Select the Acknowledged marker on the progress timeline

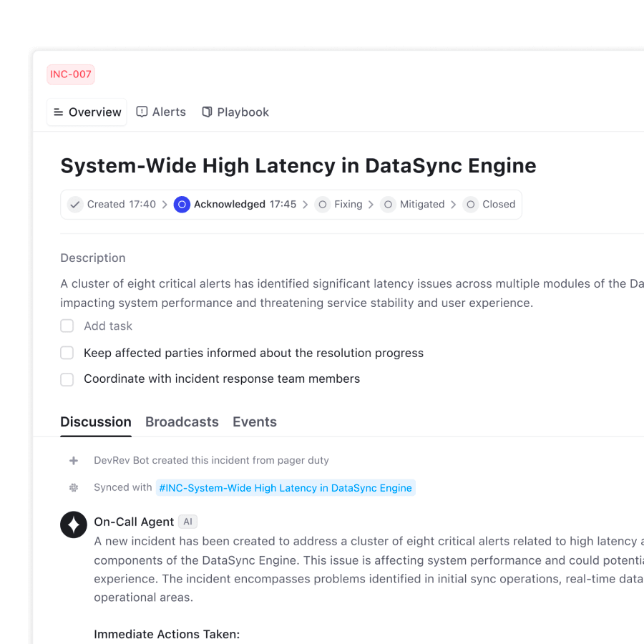[x=182, y=204]
